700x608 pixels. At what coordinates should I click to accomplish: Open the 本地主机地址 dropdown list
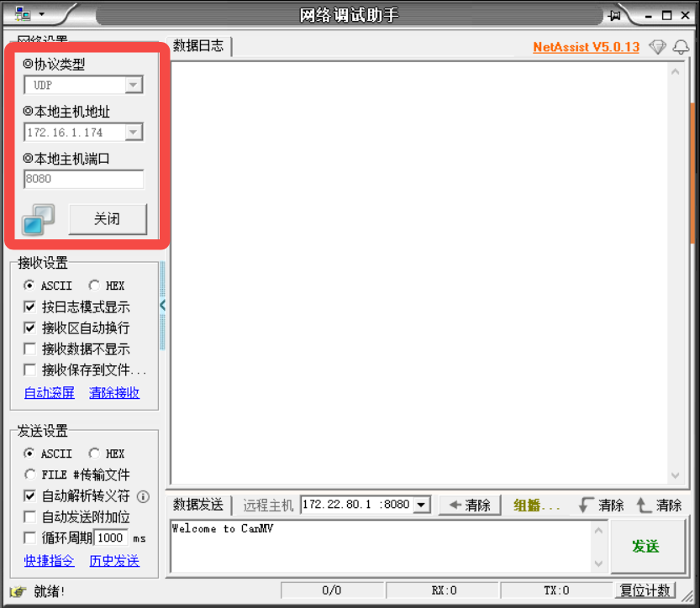(x=133, y=132)
